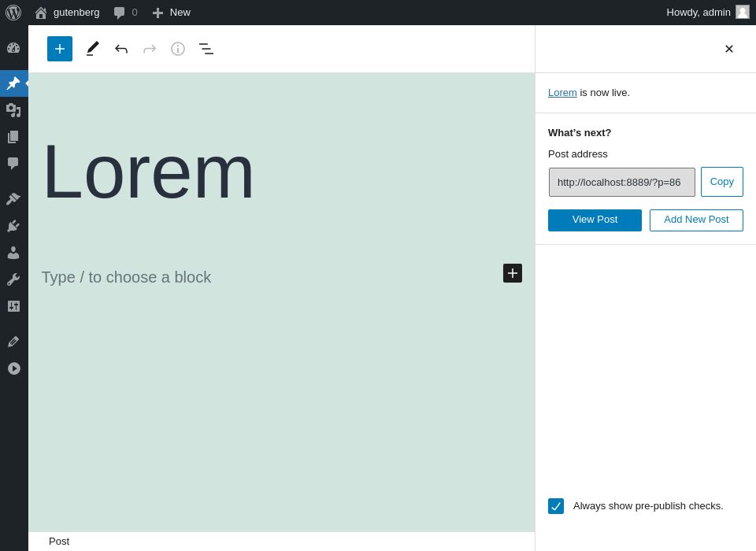Open the comments bubble in admin bar
Screen dimensions: 756x551
pos(125,13)
